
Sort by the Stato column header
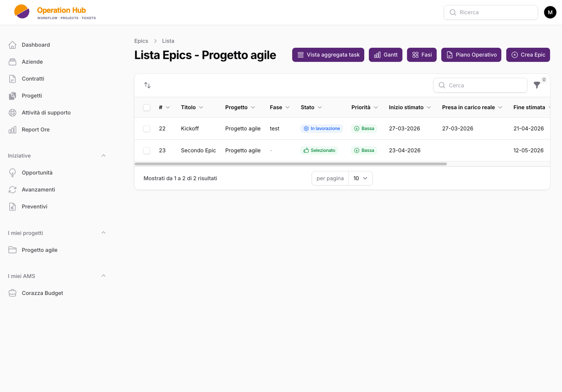coord(311,107)
